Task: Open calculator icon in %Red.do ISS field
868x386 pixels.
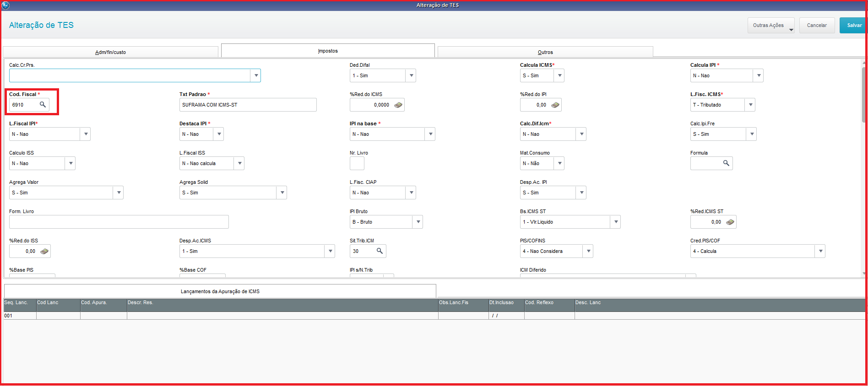Action: pos(44,251)
